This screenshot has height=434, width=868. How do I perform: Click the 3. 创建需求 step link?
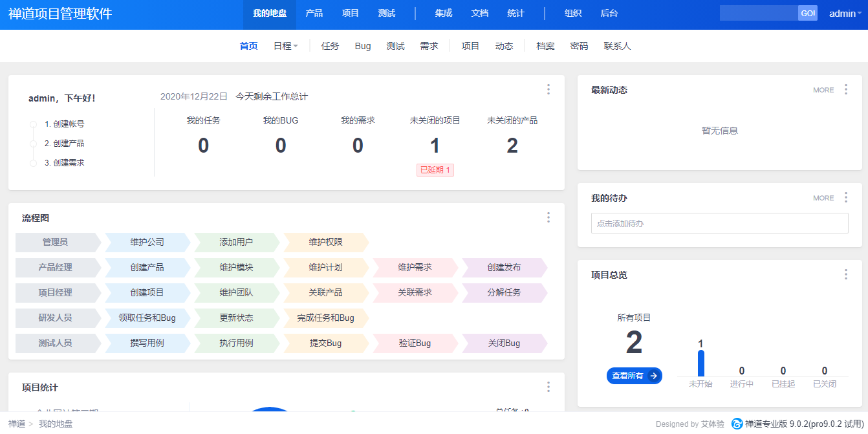pos(64,162)
